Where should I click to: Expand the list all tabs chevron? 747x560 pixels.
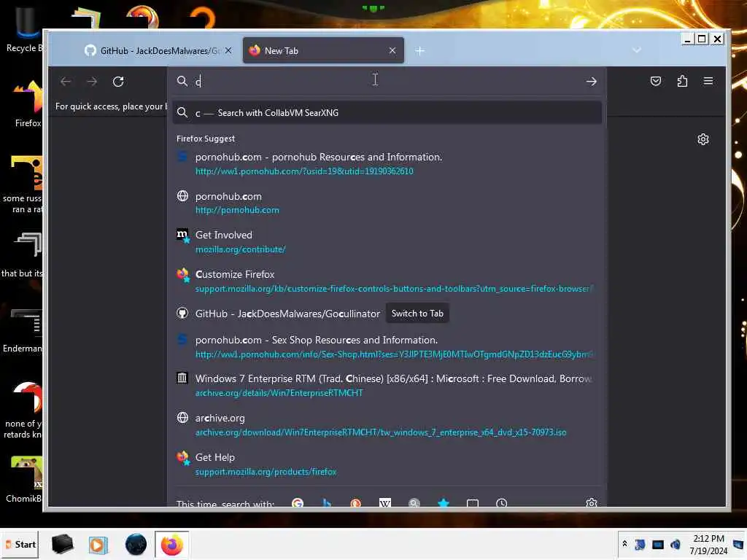coord(636,50)
